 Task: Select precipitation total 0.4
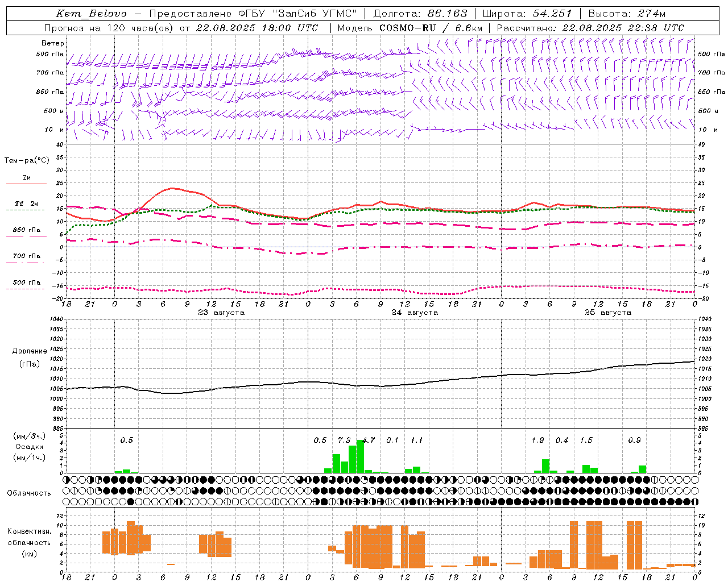point(562,440)
